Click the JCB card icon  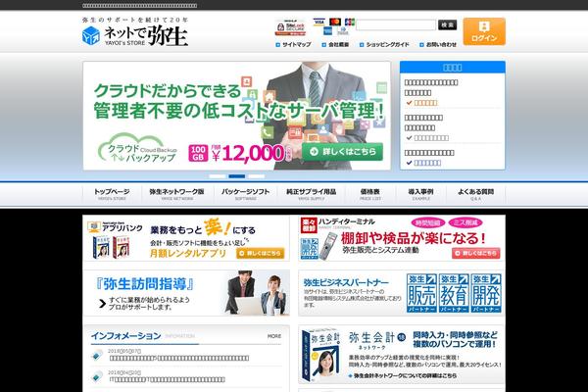pyautogui.click(x=350, y=22)
